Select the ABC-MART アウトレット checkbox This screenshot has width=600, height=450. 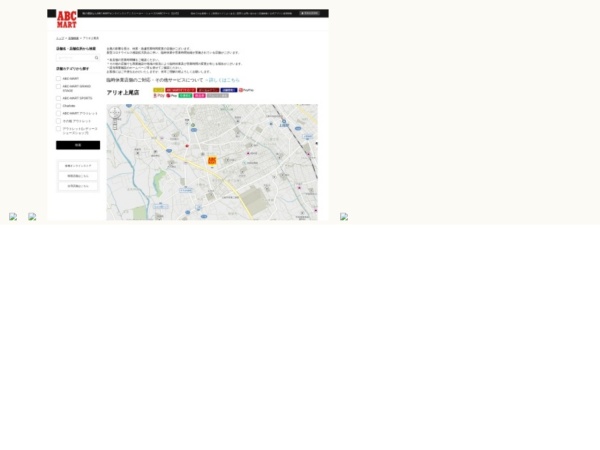click(x=58, y=113)
